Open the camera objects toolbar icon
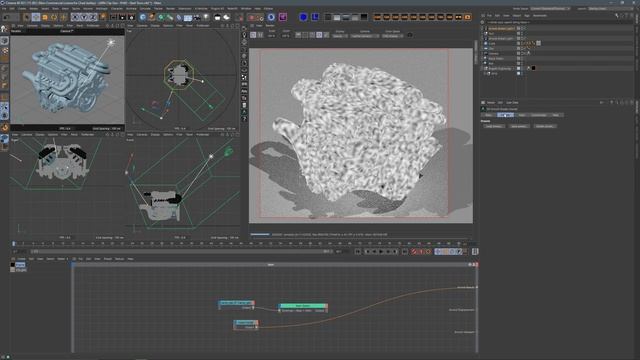This screenshot has height=360, width=640. coord(197,17)
